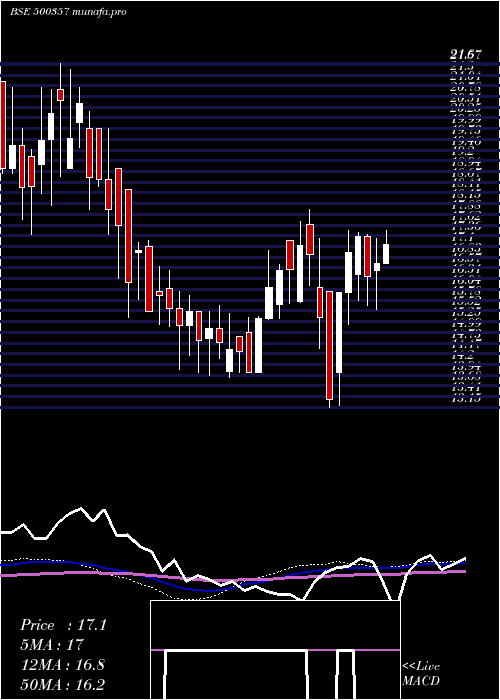Image resolution: width=500 pixels, height=700 pixels.
Task: Click the 'Price : 17.1' readout
Action: click(63, 625)
